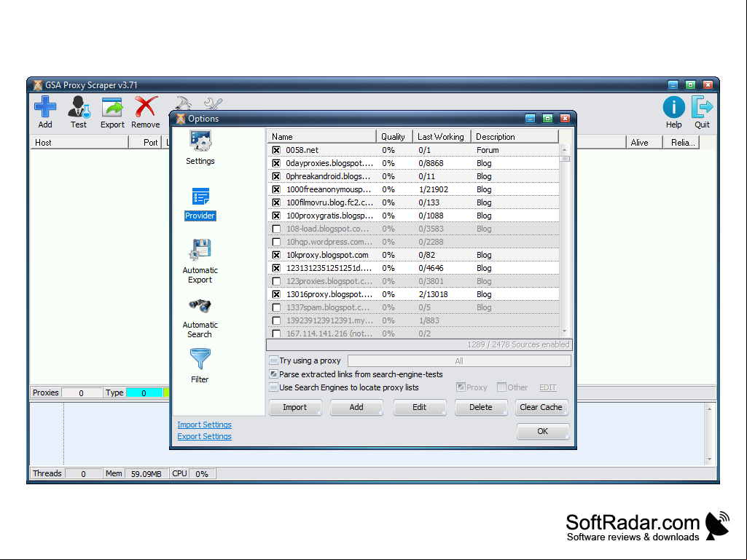Click the Mem 59.09MB status entry
The height and width of the screenshot is (560, 747).
click(x=136, y=474)
